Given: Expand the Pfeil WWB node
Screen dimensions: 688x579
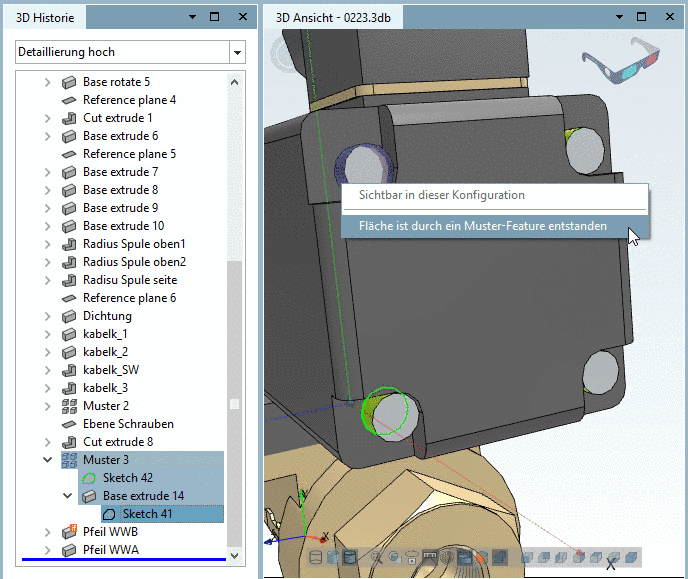Looking at the screenshot, I should point(47,532).
